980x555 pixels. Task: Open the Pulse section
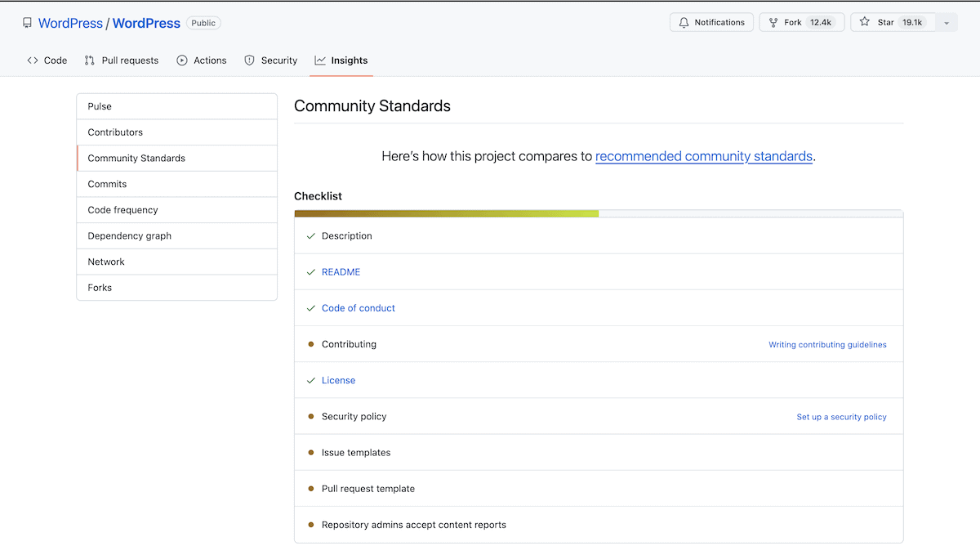(x=99, y=105)
